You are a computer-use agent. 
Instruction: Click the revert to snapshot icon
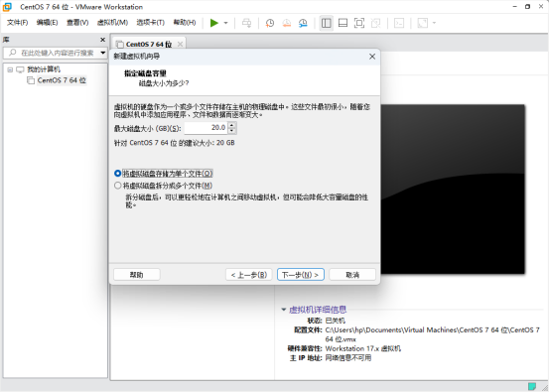coord(287,23)
